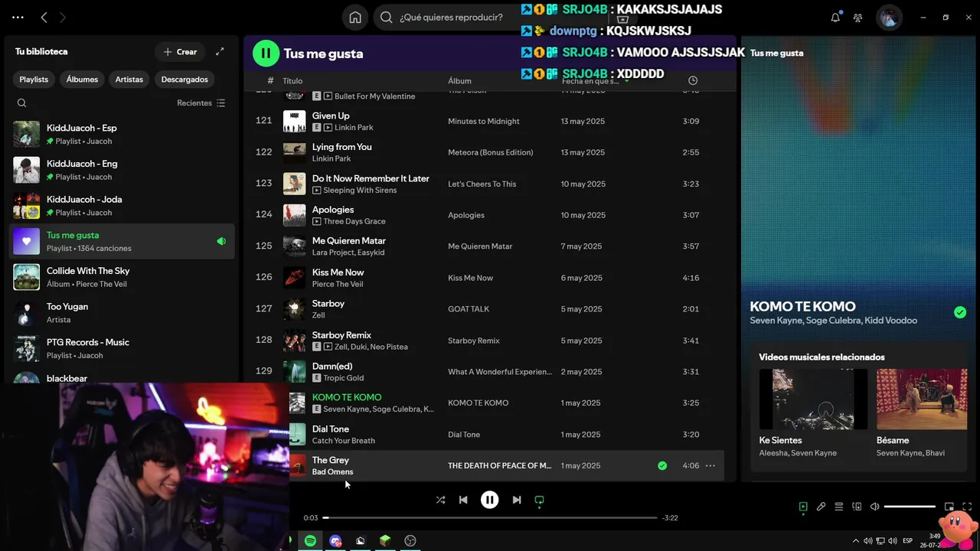This screenshot has height=551, width=980.
Task: Open the mini player
Action: pyautogui.click(x=949, y=507)
